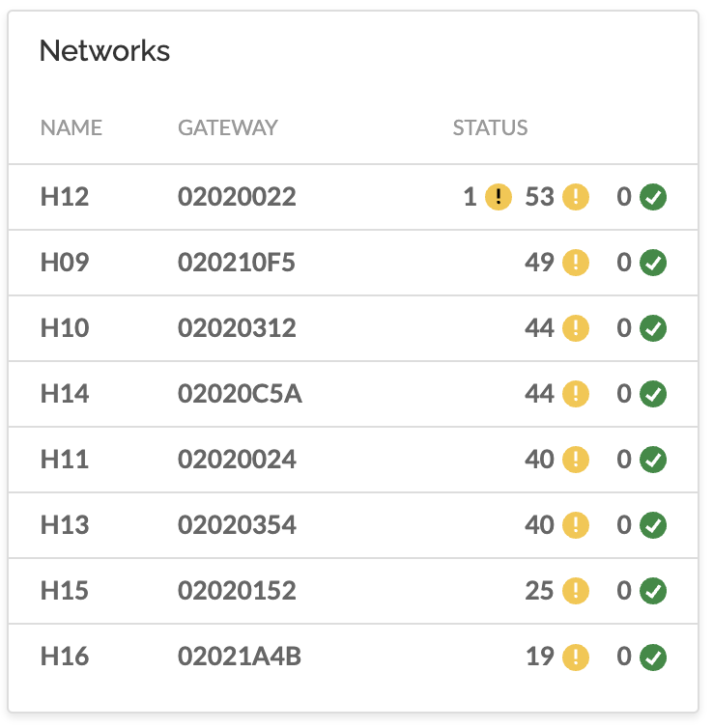Select gateway 02020312 in H10 row
Screen dimensions: 713x728
pos(237,327)
